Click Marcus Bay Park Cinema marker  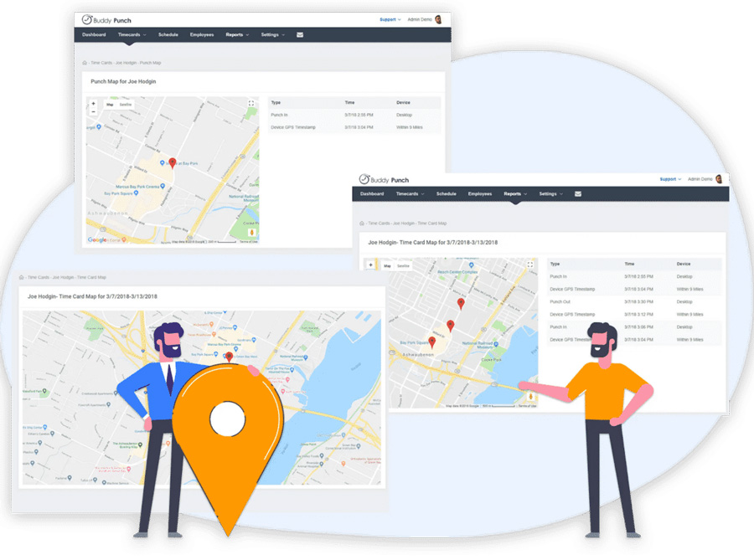point(163,186)
